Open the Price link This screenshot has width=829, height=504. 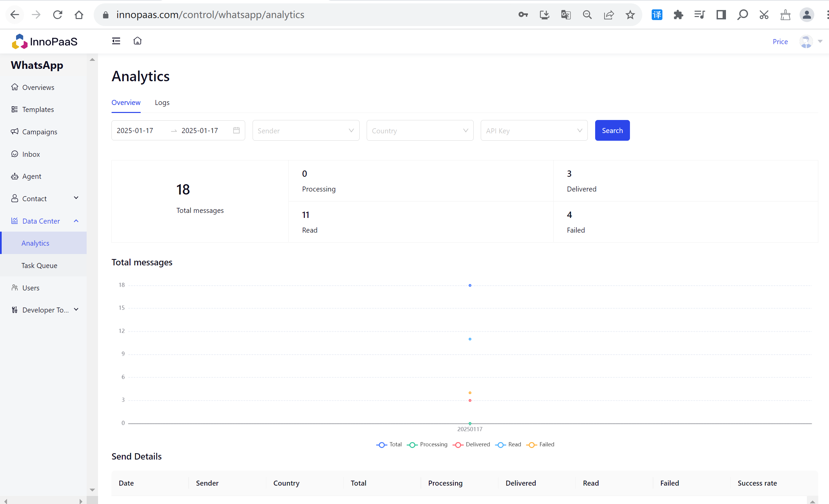pyautogui.click(x=780, y=42)
